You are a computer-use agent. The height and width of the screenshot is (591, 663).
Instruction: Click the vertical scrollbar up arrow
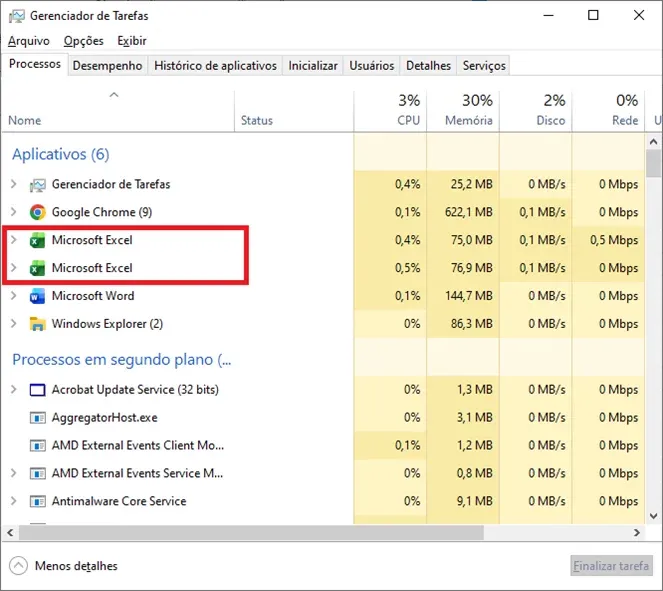coord(653,142)
